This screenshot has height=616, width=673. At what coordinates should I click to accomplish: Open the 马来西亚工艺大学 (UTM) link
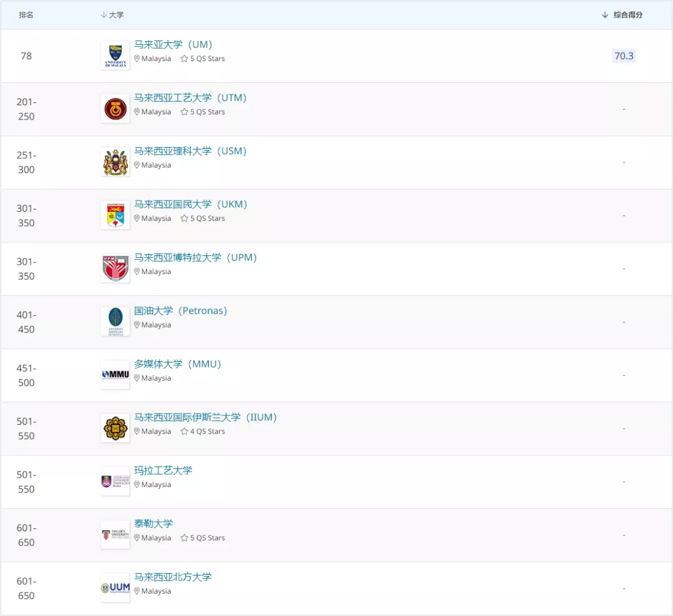(x=190, y=98)
